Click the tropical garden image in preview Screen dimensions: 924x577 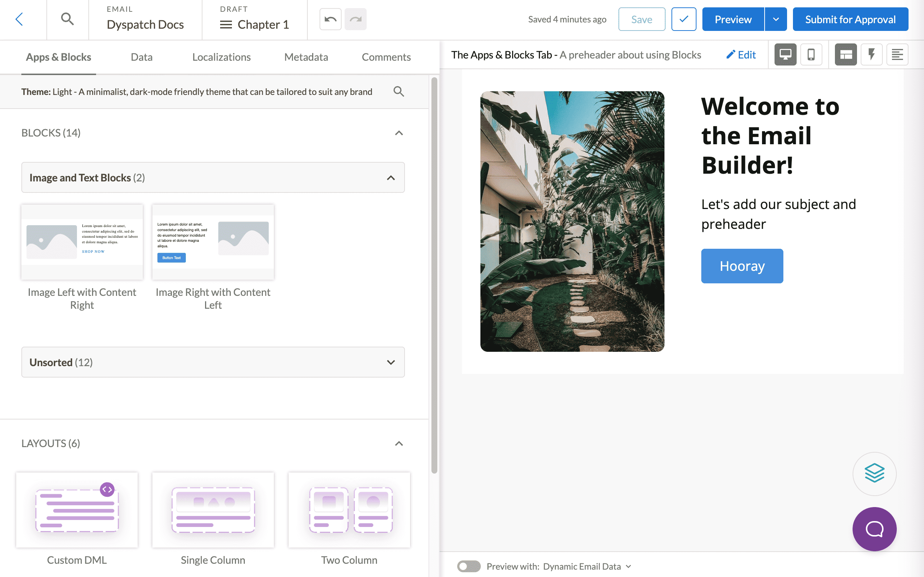[x=572, y=221]
